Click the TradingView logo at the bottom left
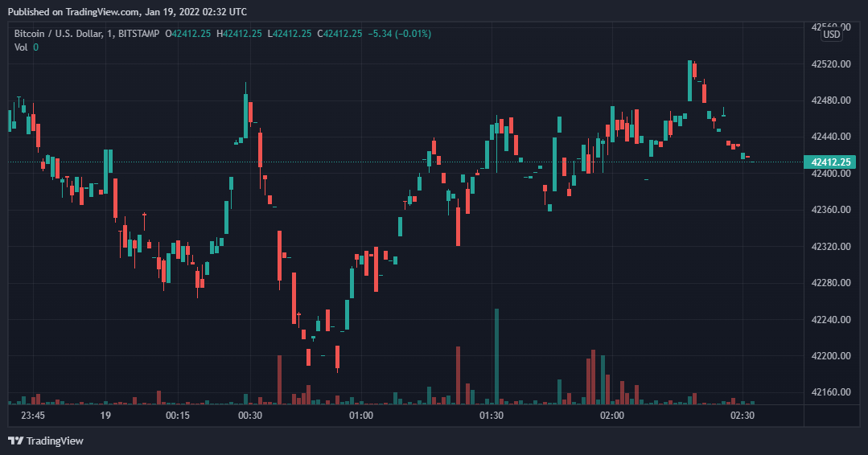 click(46, 441)
